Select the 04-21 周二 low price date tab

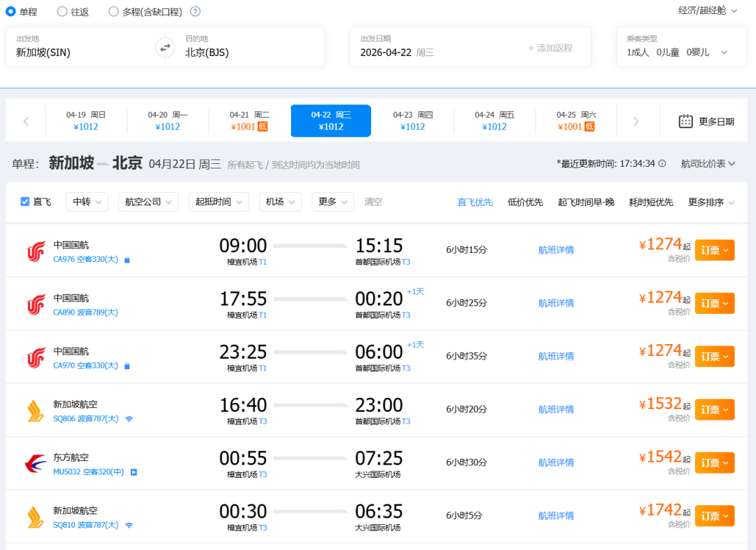249,121
